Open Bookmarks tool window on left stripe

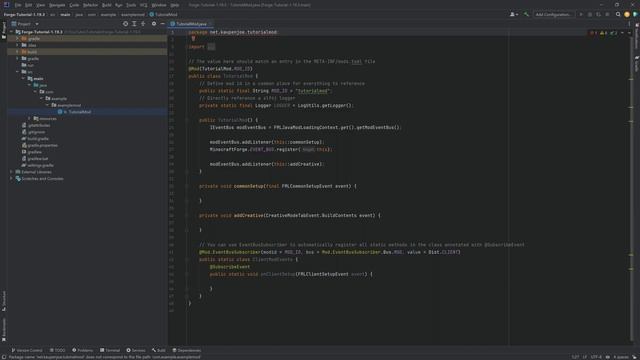(x=4, y=330)
